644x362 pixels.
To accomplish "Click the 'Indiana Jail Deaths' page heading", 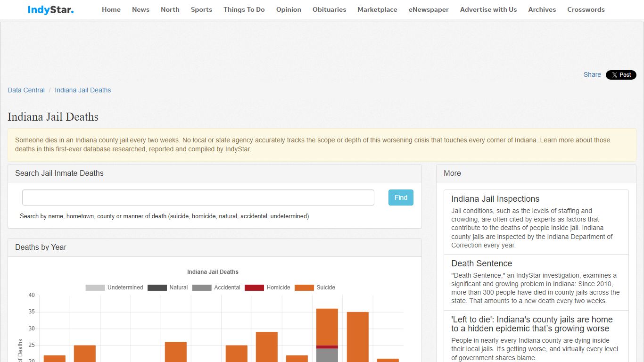I will (x=53, y=117).
